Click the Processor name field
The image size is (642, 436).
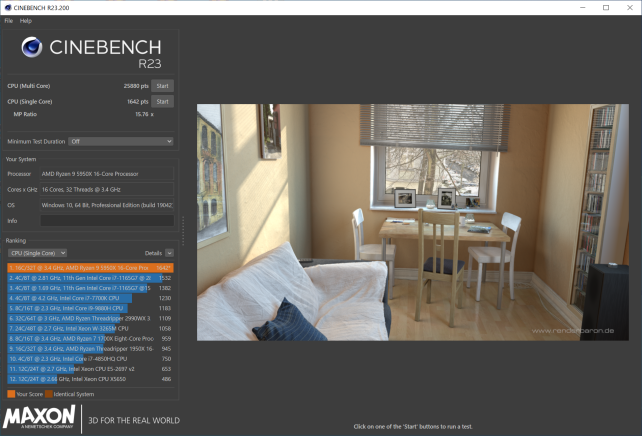[x=107, y=174]
